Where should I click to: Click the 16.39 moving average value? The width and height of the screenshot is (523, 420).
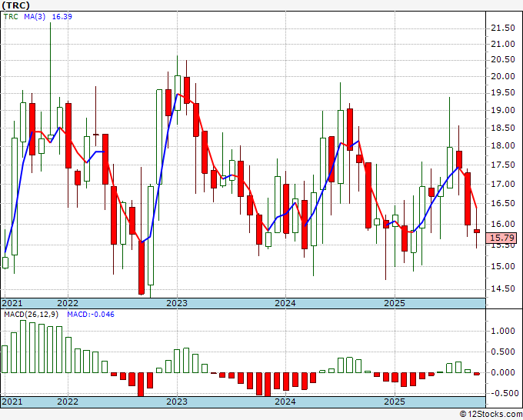[x=62, y=17]
